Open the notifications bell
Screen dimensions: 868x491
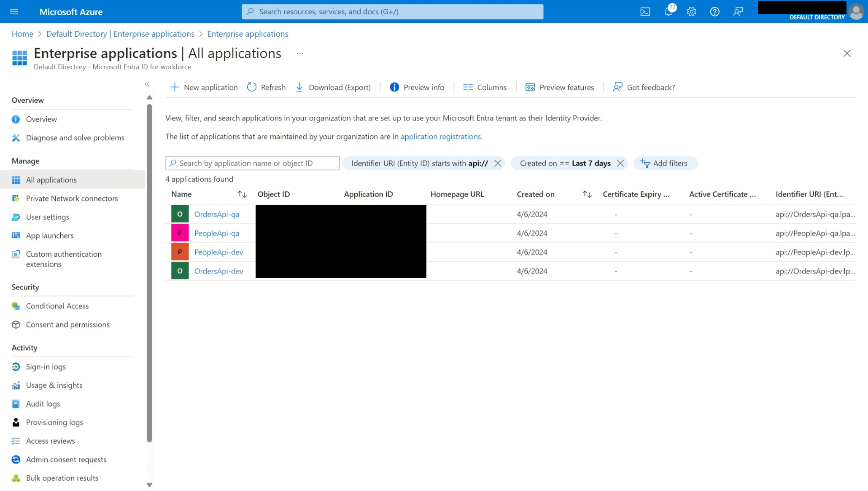[x=669, y=11]
